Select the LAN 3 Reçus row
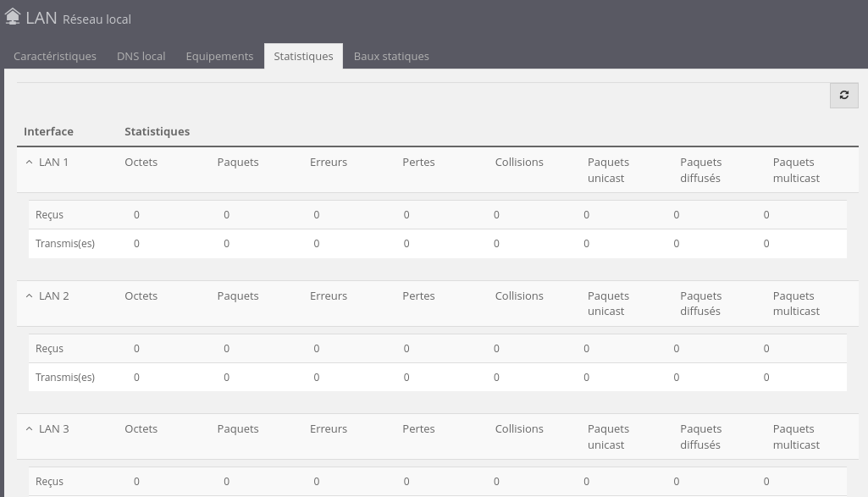Image resolution: width=868 pixels, height=497 pixels. click(49, 482)
